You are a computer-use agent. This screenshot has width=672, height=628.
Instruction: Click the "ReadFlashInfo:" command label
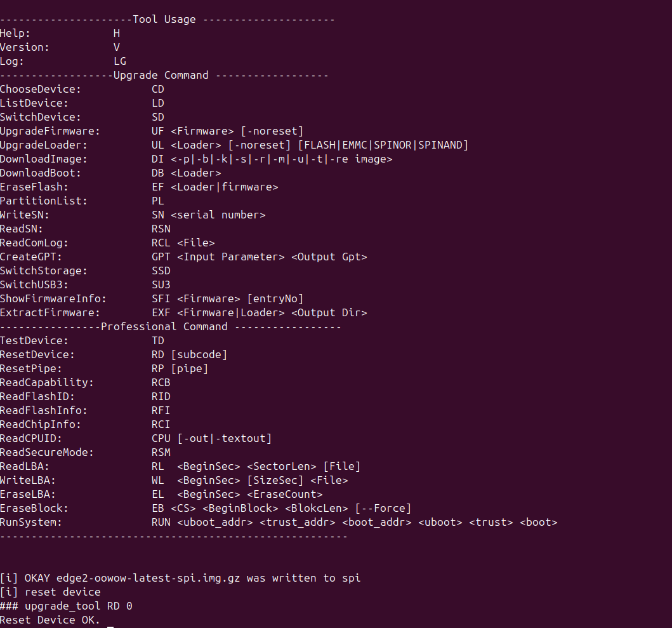click(x=44, y=410)
